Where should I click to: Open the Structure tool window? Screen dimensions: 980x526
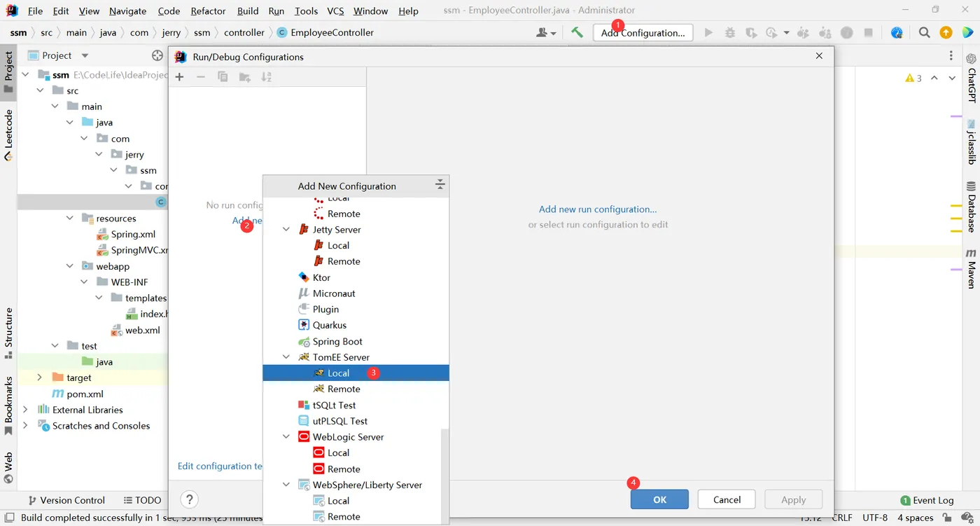(x=8, y=333)
